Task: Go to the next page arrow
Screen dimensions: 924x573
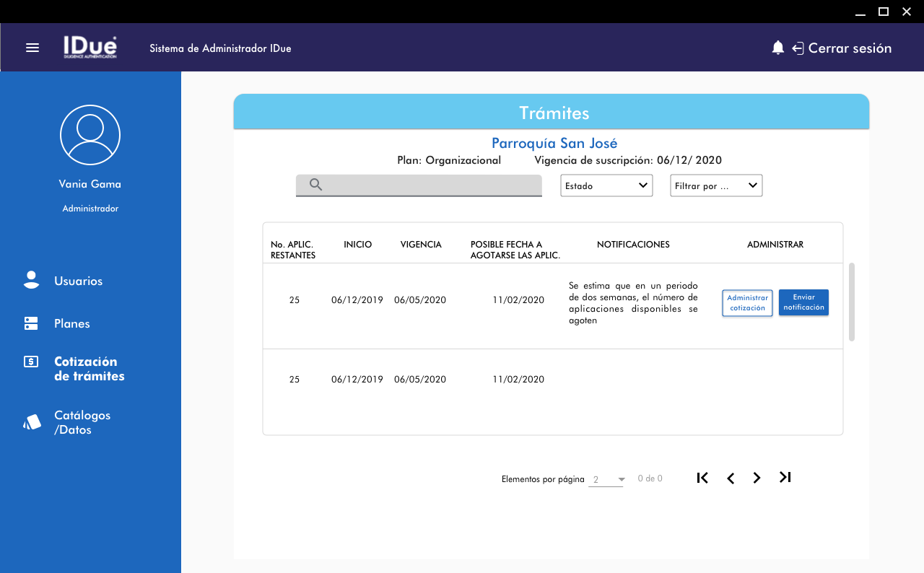Action: tap(757, 478)
